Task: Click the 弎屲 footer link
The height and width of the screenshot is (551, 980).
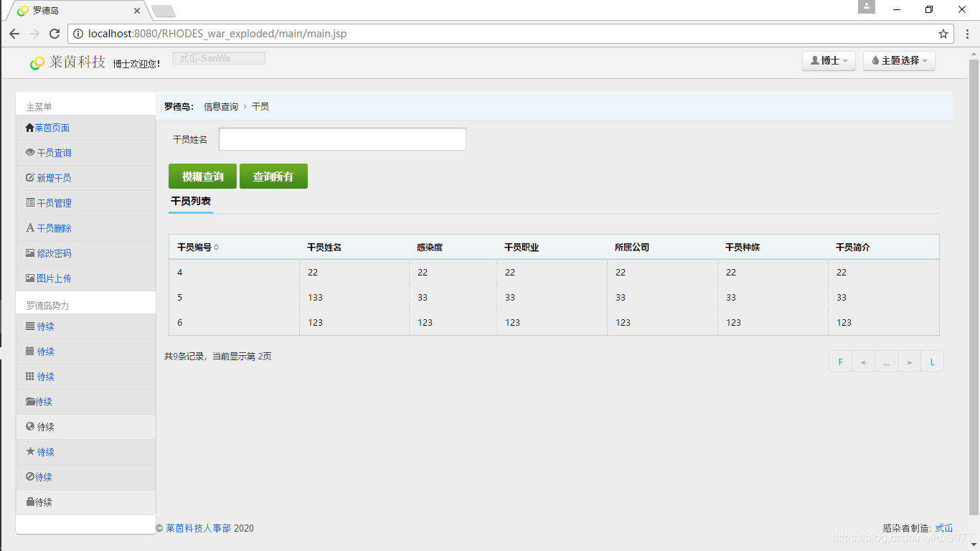Action: coord(944,528)
